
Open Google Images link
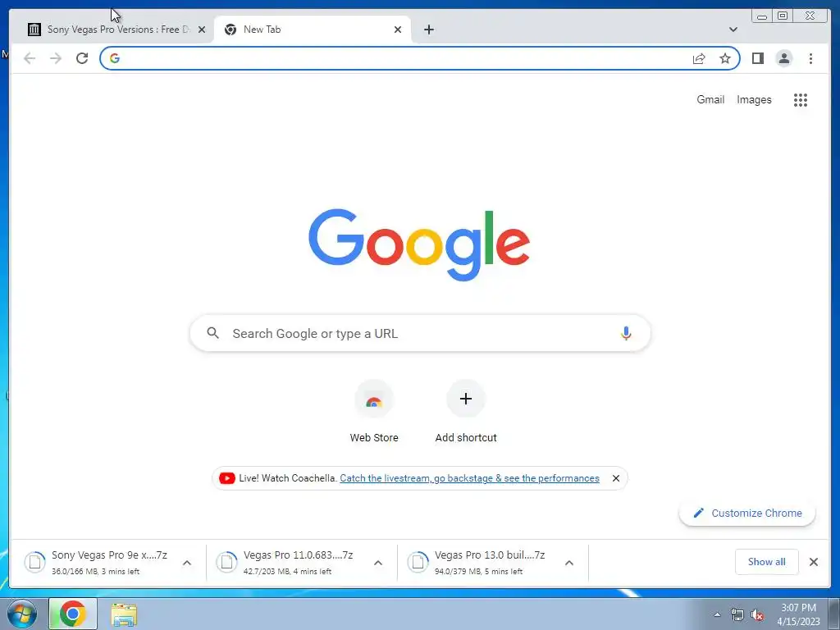(x=754, y=99)
